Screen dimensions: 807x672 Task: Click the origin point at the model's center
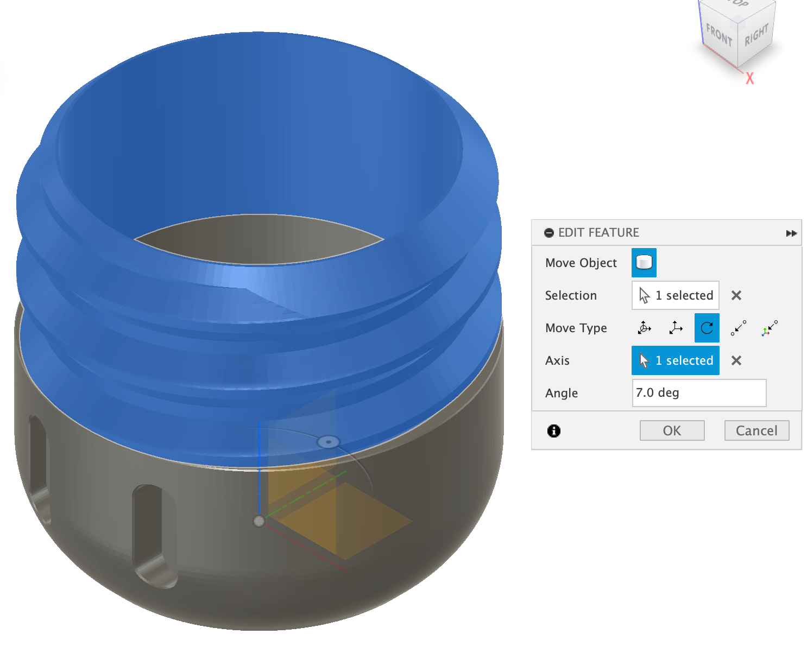pos(259,521)
